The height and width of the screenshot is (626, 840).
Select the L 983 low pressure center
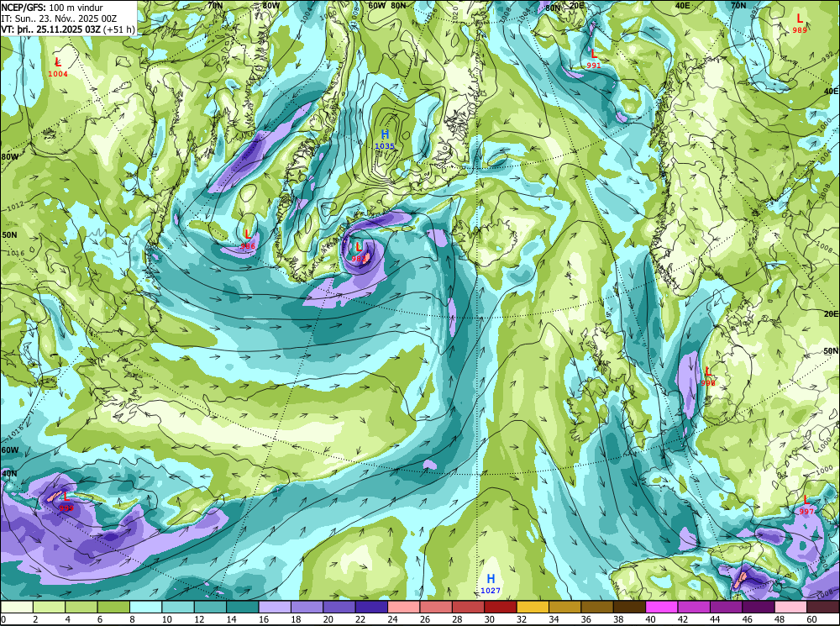pos(359,252)
